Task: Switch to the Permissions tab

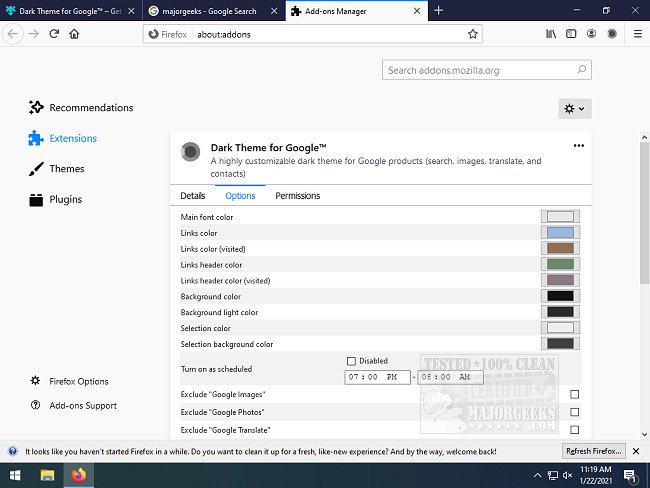Action: [x=297, y=196]
